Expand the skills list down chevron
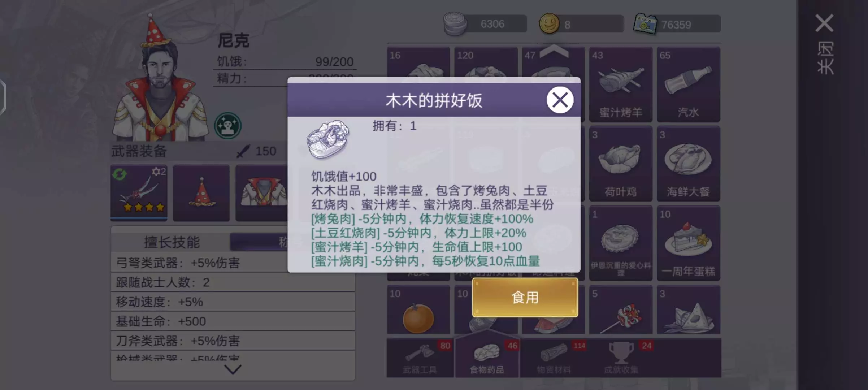 233,369
